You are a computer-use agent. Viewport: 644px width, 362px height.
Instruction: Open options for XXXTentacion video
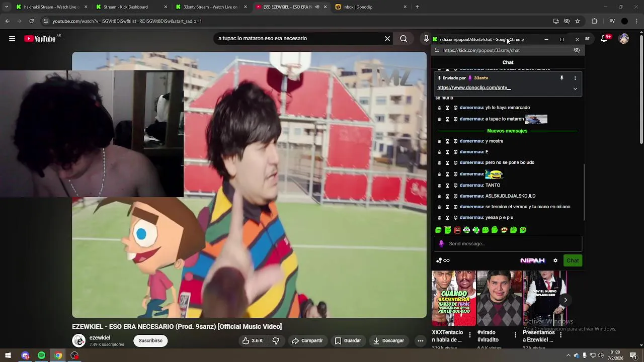coord(470,335)
